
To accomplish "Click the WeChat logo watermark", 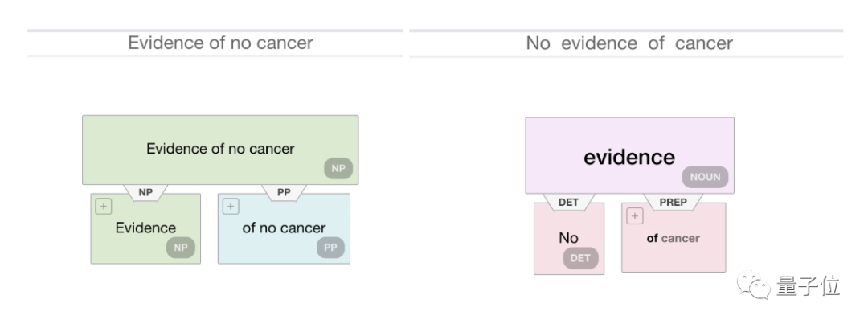I will click(753, 285).
